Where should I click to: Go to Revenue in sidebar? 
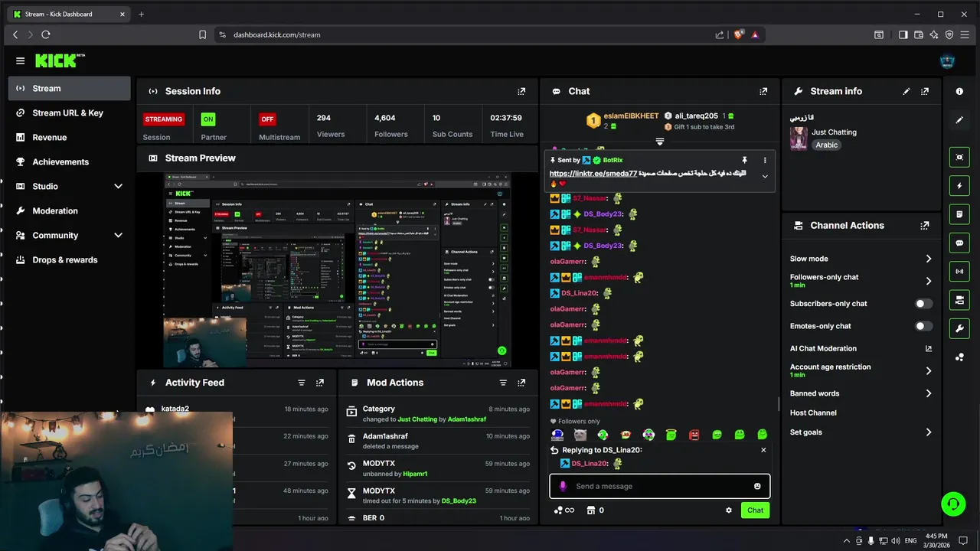pyautogui.click(x=70, y=137)
